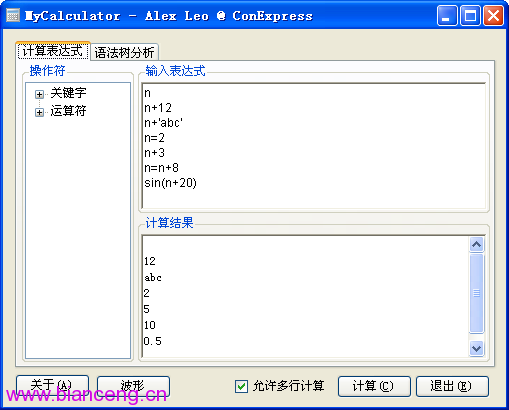The image size is (509, 410).
Task: Toggle the 允许多行计算 checkbox
Action: 241,387
